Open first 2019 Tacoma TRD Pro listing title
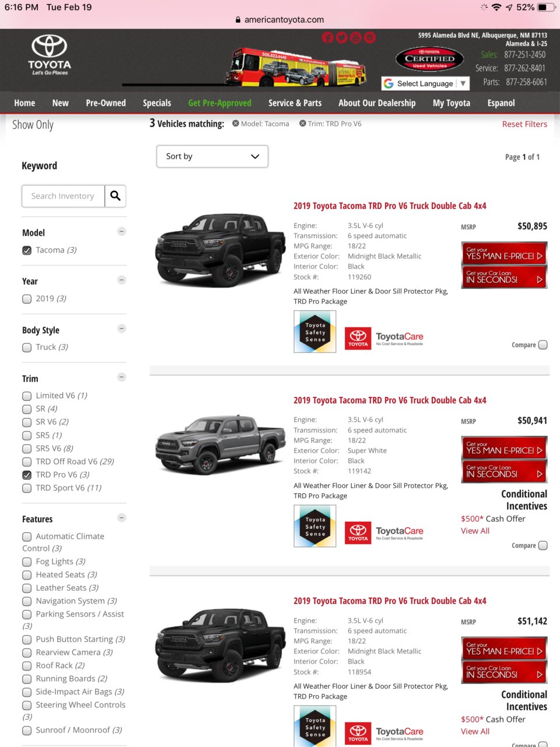The height and width of the screenshot is (747, 560). 390,206
